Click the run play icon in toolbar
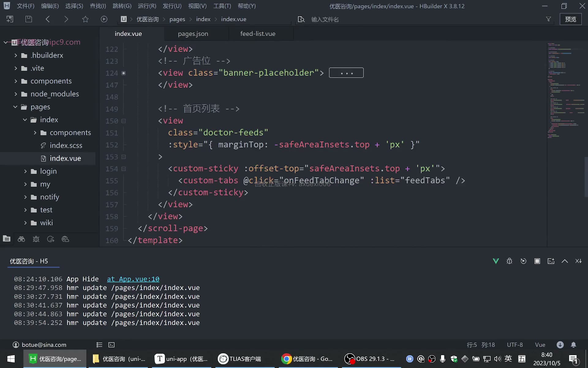 104,19
